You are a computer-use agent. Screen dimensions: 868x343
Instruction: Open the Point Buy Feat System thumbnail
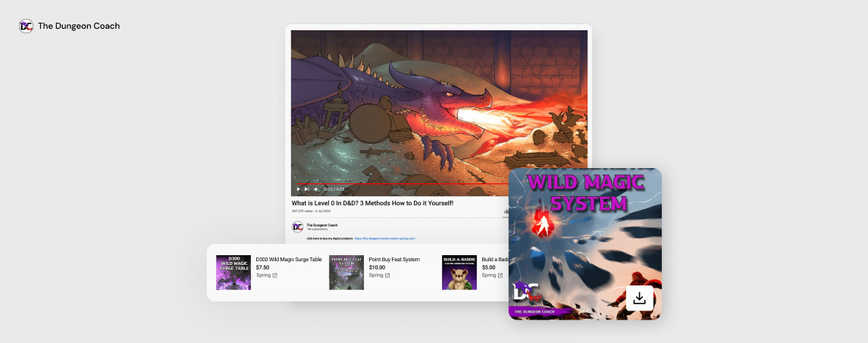coord(346,272)
